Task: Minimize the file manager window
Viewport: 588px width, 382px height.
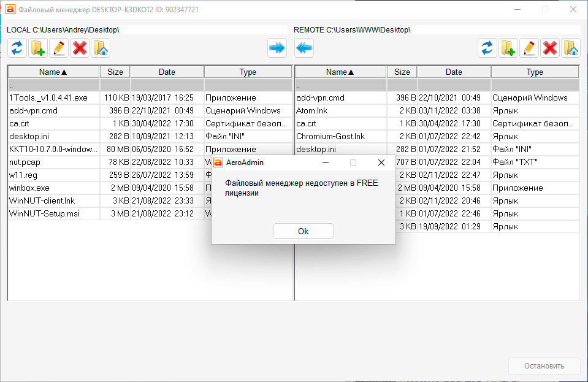Action: point(517,9)
